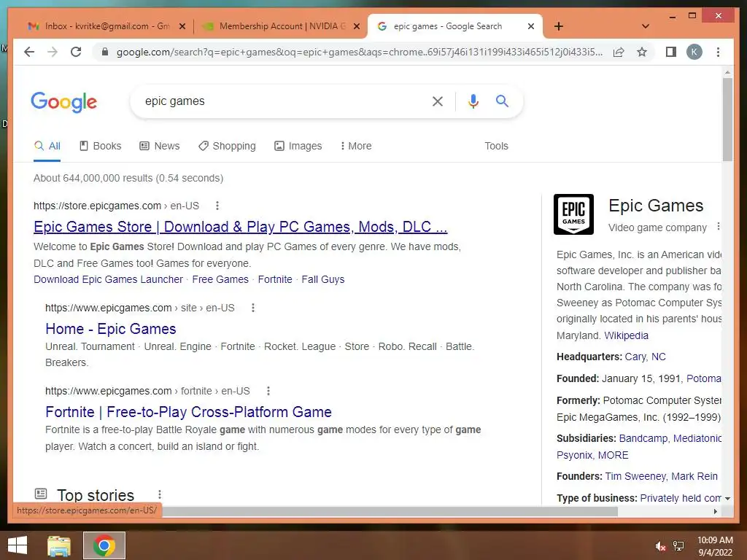Click the horizontal scrollbar right arrow
747x560 pixels.
click(x=715, y=511)
